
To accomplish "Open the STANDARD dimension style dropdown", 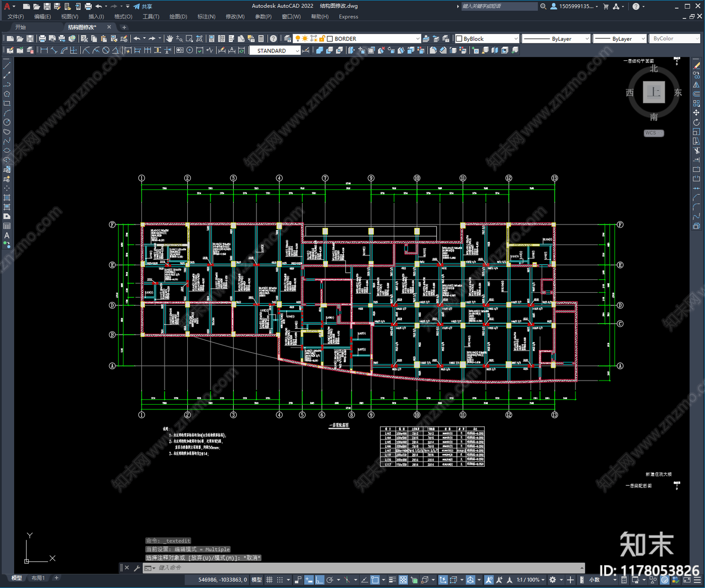I will [275, 51].
